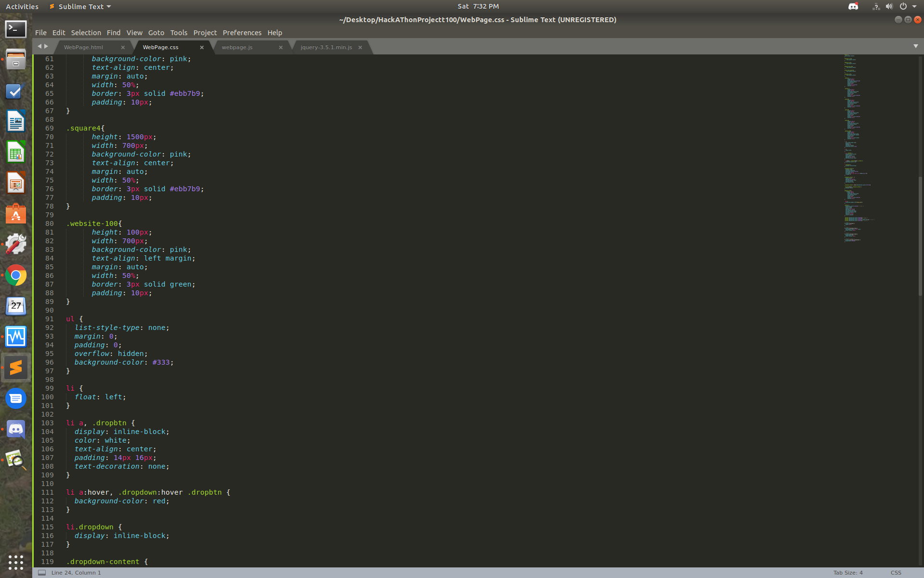This screenshot has width=924, height=578.
Task: Open the Sublime Text app menu dropdown
Action: pyautogui.click(x=80, y=6)
